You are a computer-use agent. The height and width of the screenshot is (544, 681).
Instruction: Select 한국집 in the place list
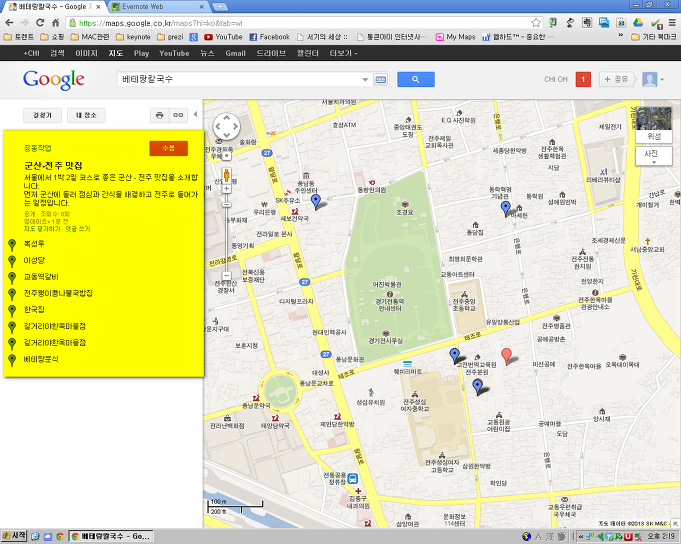tap(34, 310)
